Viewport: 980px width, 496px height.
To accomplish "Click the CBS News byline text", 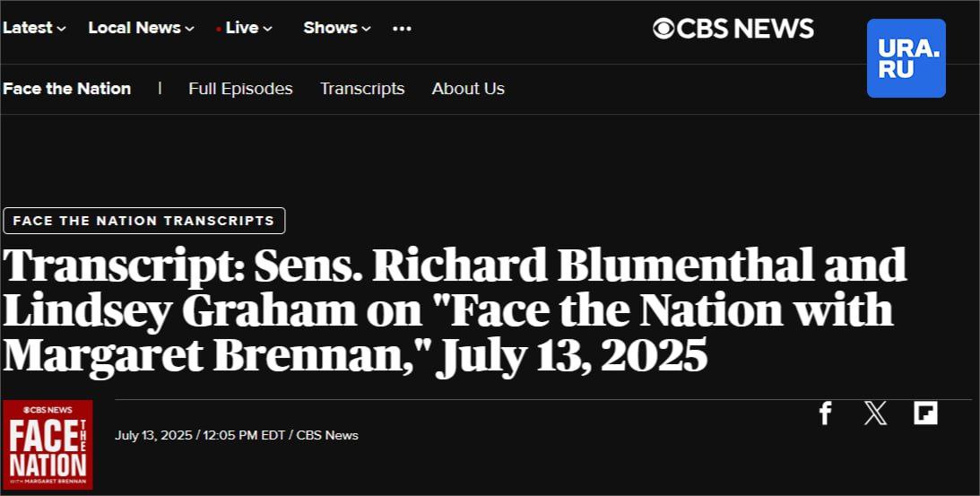I will point(327,435).
